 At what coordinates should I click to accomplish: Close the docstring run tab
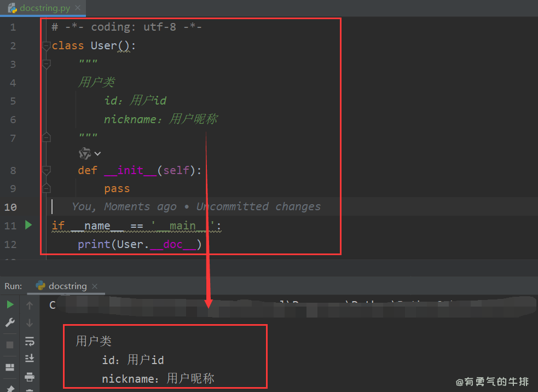[95, 286]
